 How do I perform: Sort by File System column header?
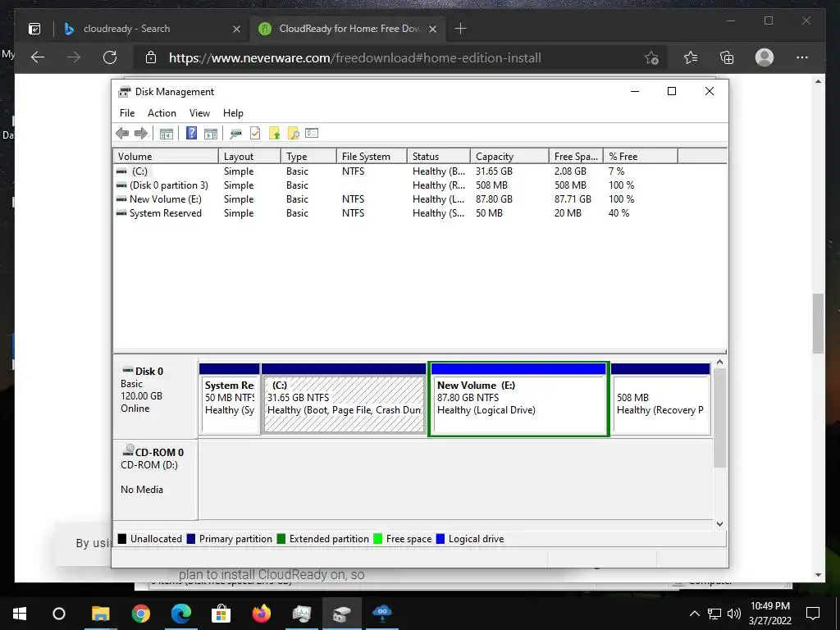coord(372,157)
